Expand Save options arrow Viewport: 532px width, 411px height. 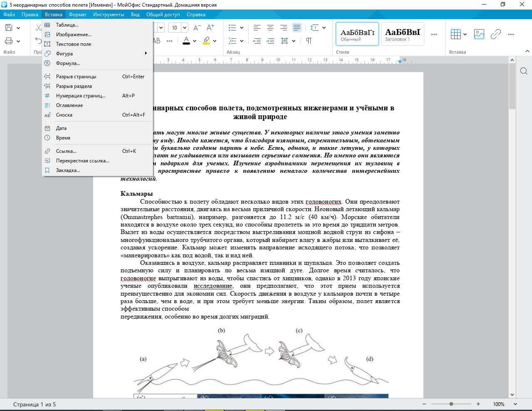pyautogui.click(x=18, y=28)
